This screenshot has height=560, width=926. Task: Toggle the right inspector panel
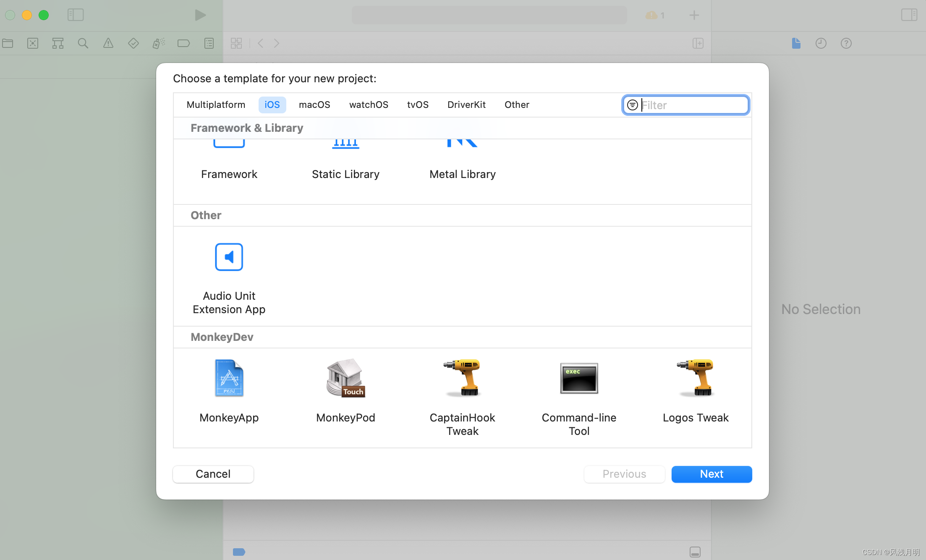(909, 15)
